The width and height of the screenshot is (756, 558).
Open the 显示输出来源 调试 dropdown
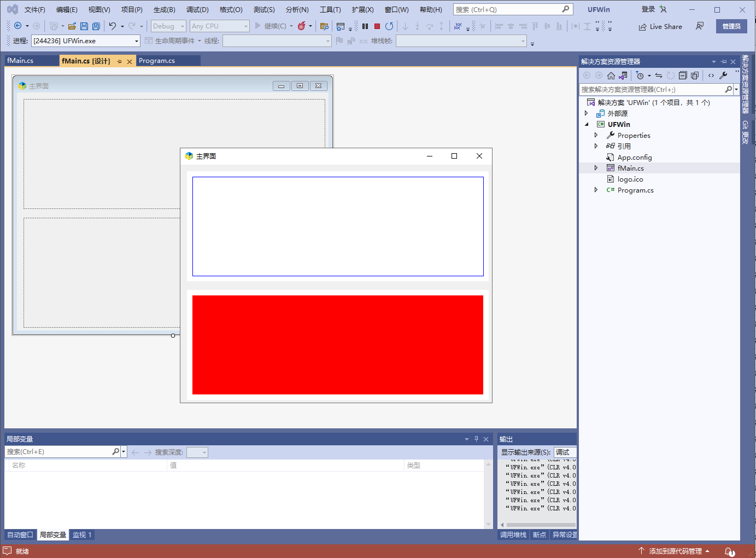click(565, 452)
